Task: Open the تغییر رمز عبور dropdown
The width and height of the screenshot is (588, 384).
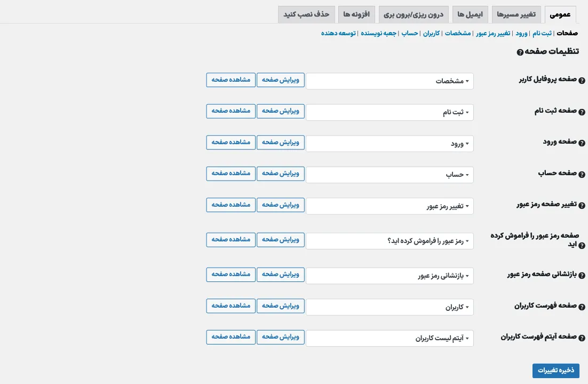Action: point(390,206)
